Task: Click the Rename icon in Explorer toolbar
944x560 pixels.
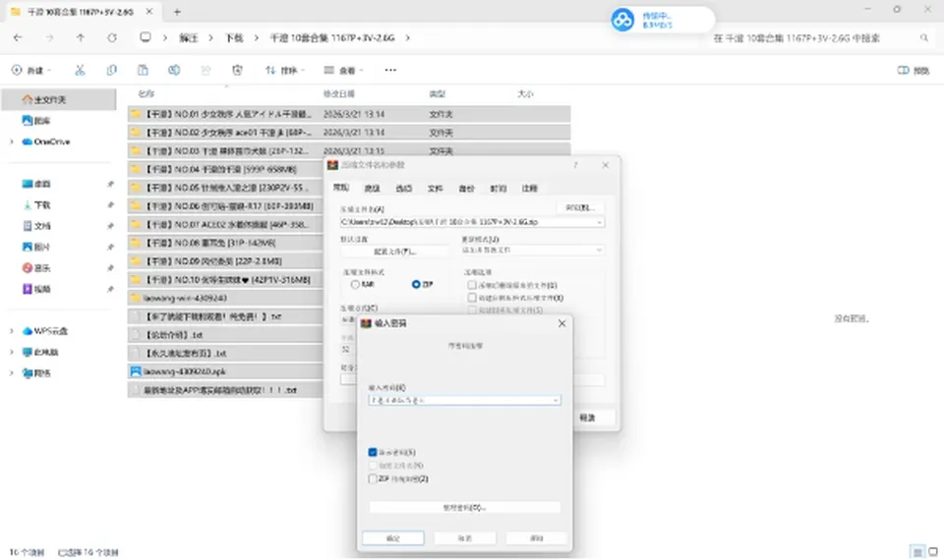Action: [174, 71]
